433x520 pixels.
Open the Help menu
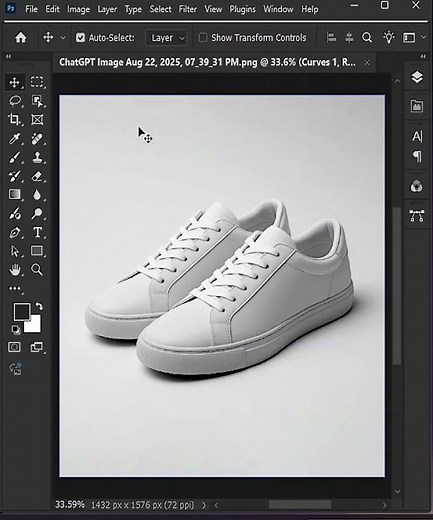coord(310,9)
